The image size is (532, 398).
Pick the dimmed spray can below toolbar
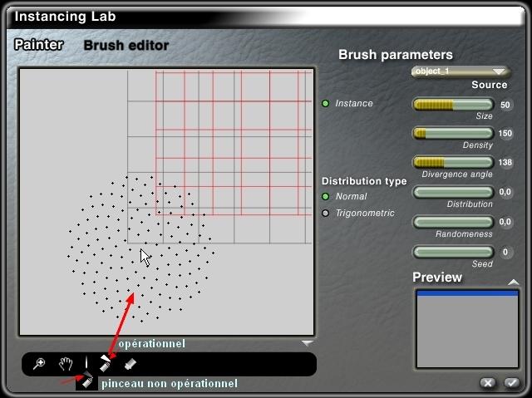(x=86, y=381)
